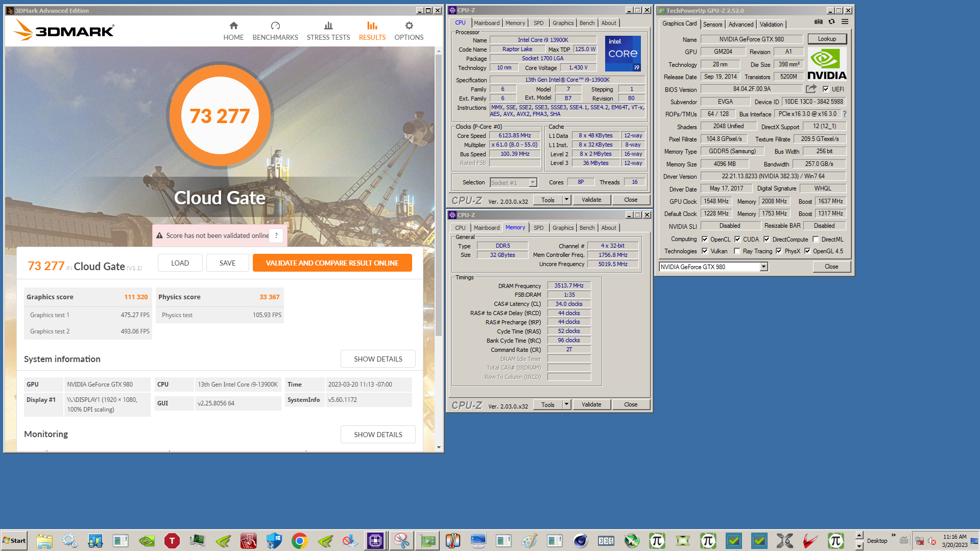Image resolution: width=980 pixels, height=551 pixels.
Task: Click the Intel Core i9 logo in CPU-Z
Action: click(623, 53)
